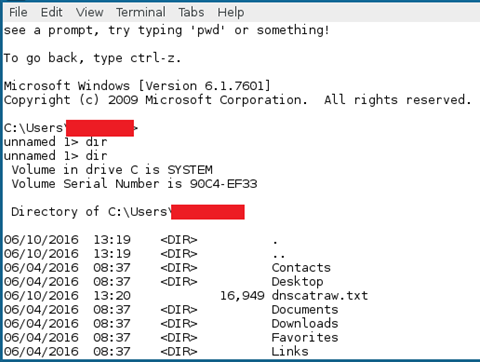
Task: Click the last 'unnamed 1> dir' prompt line
Action: [56, 156]
